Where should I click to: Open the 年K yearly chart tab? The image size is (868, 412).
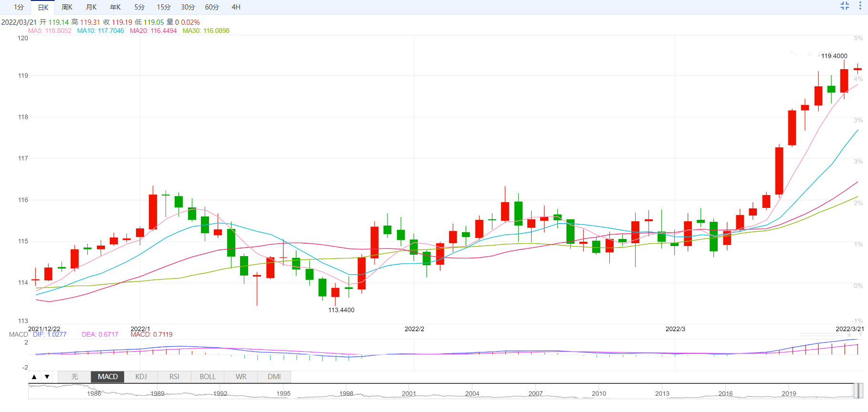(115, 7)
